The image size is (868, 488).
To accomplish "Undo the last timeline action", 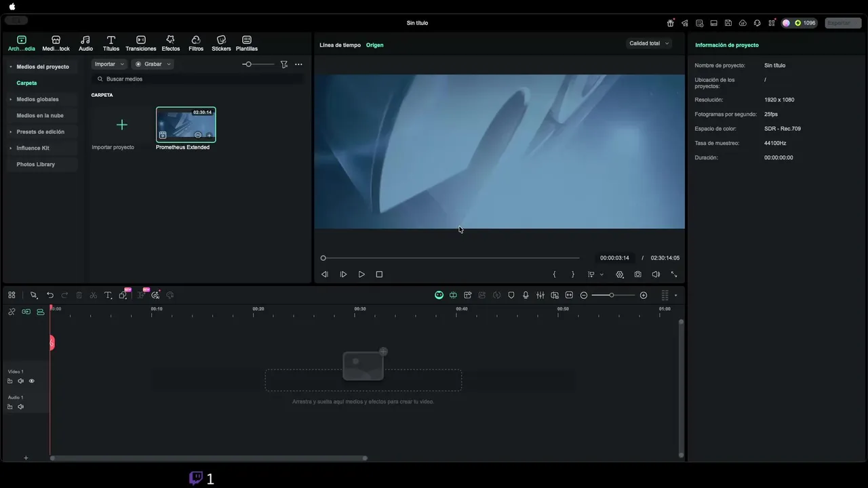I will coord(50,296).
